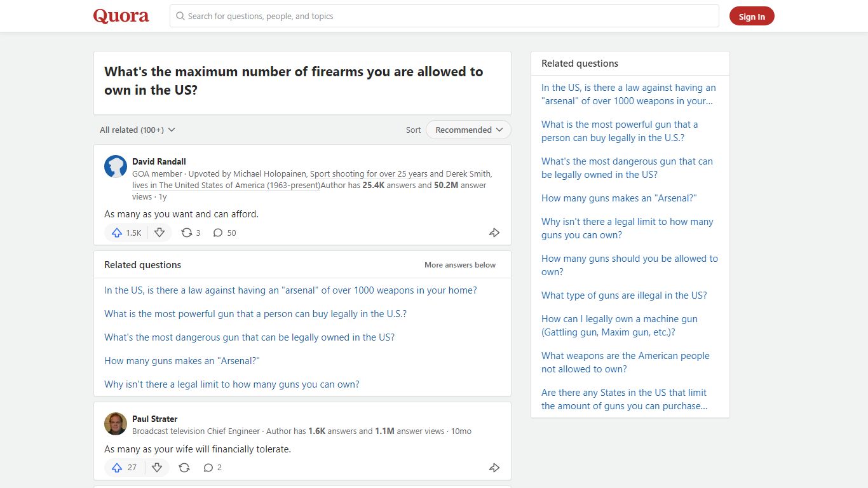Downvote David Randall's answer
This screenshot has height=488, width=868.
159,233
